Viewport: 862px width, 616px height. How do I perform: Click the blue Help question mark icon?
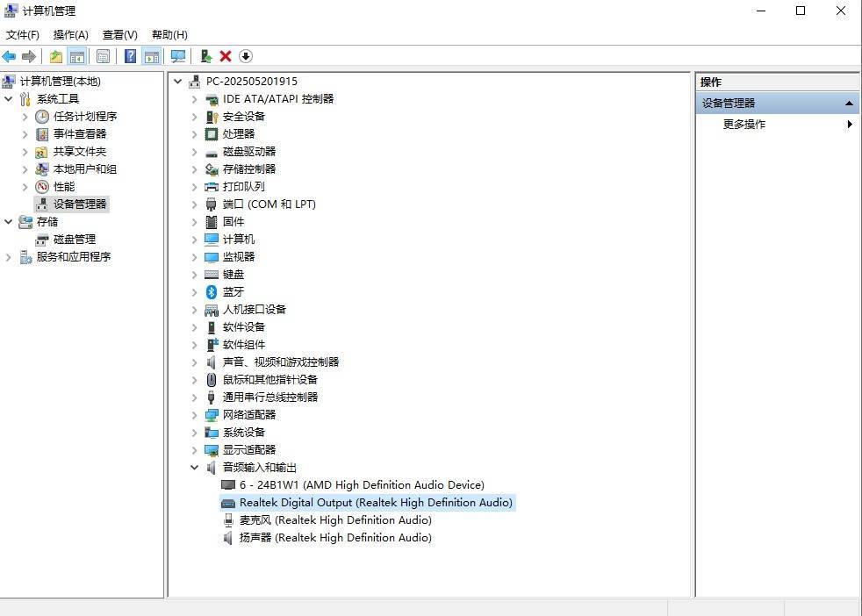pyautogui.click(x=130, y=56)
